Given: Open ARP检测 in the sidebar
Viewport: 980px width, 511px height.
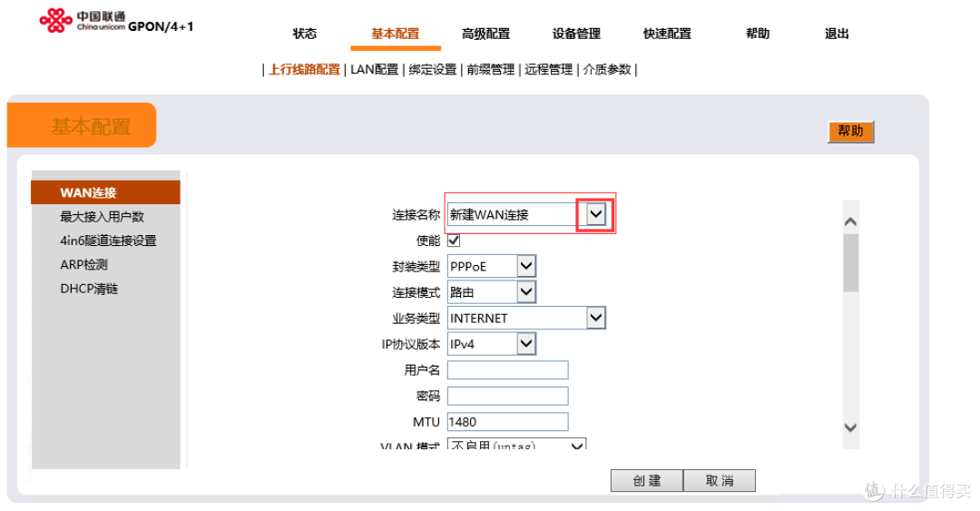Looking at the screenshot, I should (x=83, y=264).
